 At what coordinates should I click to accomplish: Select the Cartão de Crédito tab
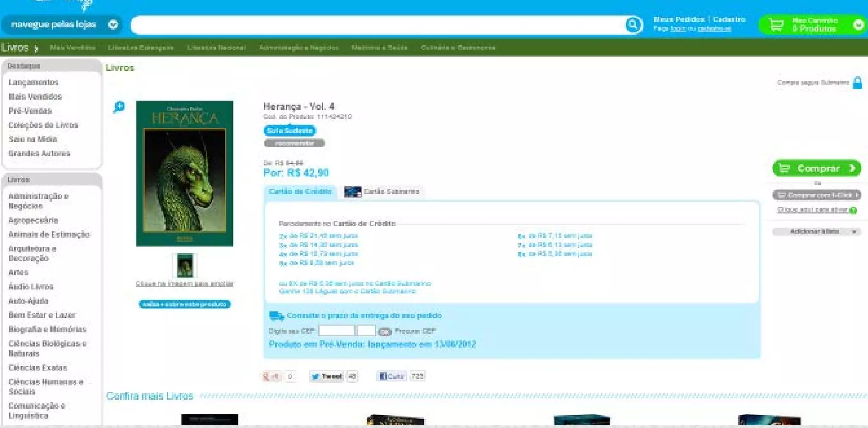(x=300, y=192)
